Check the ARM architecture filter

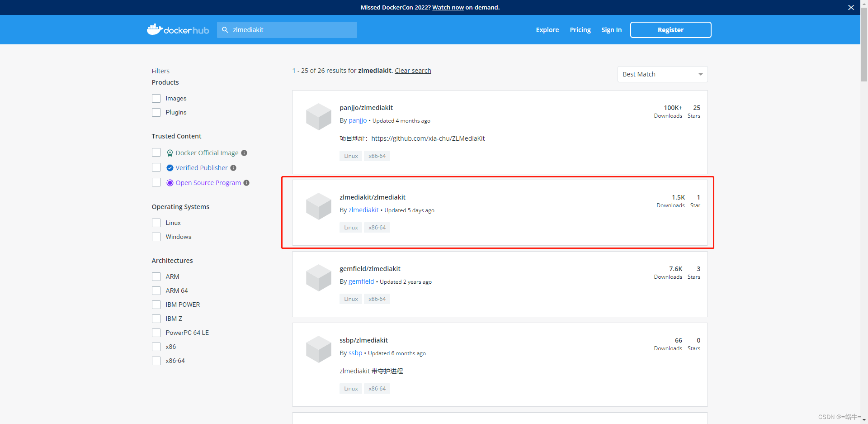pos(156,276)
